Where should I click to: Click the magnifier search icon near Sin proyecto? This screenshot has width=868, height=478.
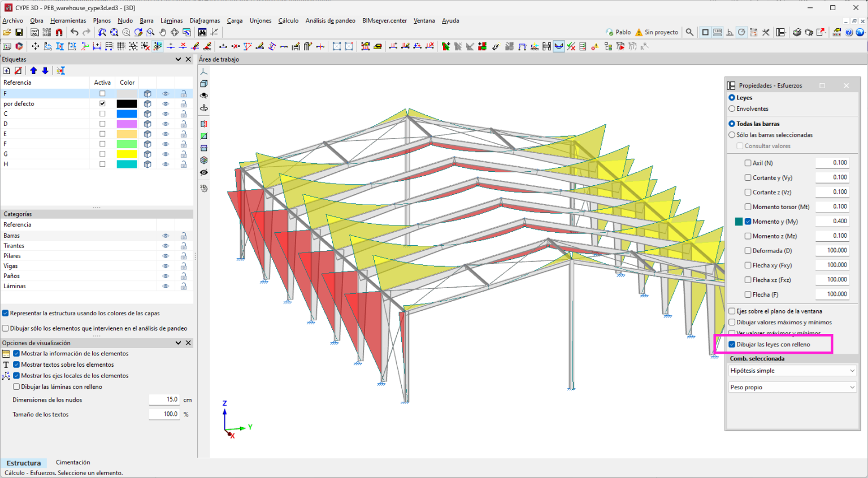coord(689,33)
